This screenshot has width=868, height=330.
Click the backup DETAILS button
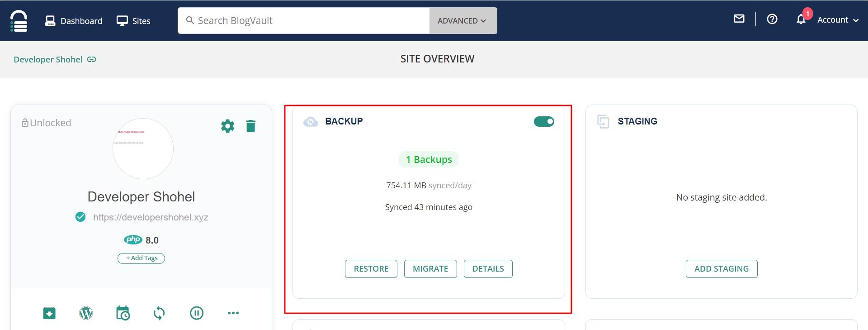488,269
